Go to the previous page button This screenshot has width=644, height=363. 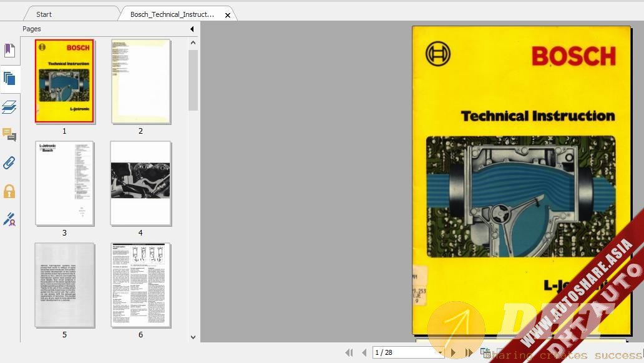click(364, 352)
